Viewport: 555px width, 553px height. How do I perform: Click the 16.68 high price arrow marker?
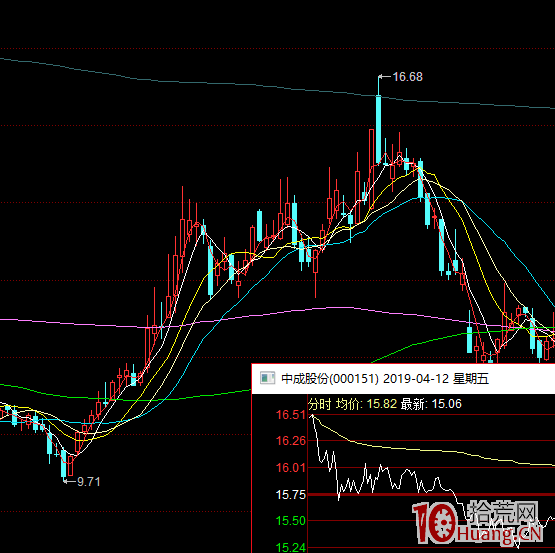pyautogui.click(x=400, y=76)
